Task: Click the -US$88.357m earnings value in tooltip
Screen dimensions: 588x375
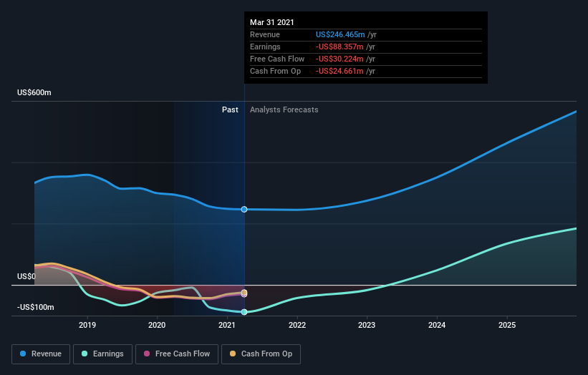Action: point(339,47)
